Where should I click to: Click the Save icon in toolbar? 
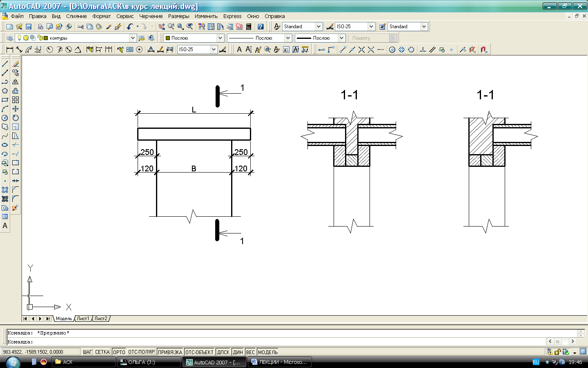tap(29, 27)
